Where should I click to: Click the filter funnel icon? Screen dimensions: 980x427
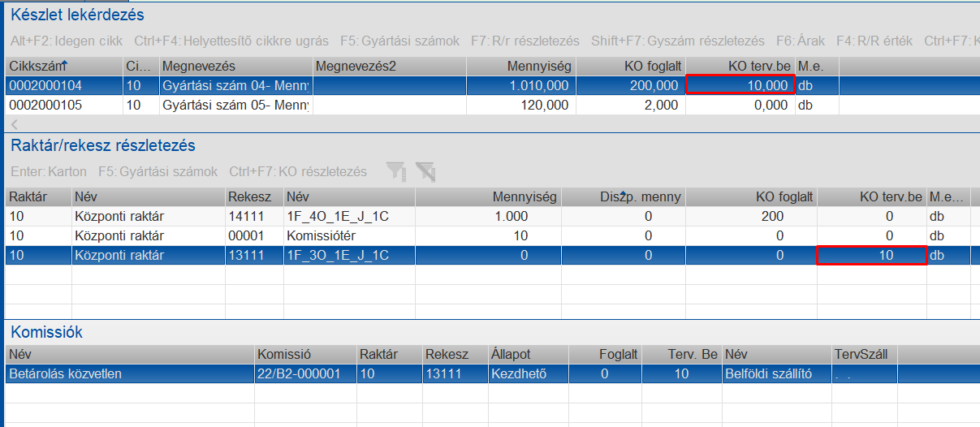click(395, 171)
